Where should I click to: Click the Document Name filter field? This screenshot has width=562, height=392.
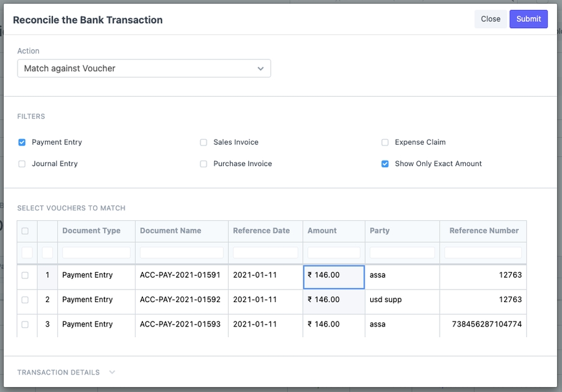coord(181,252)
